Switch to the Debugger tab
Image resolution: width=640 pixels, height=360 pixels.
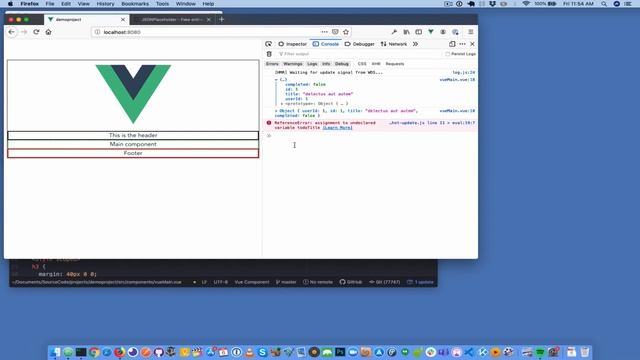click(x=359, y=44)
